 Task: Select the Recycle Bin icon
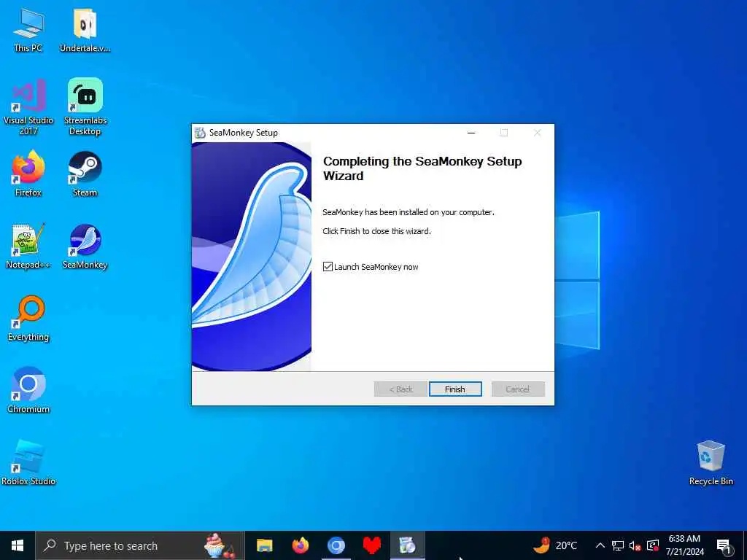(711, 463)
